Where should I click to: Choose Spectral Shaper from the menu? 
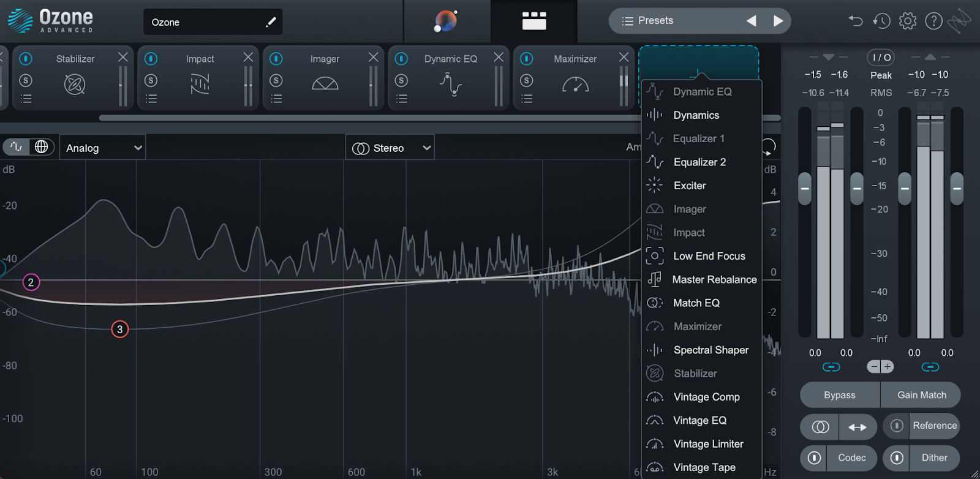coord(702,350)
